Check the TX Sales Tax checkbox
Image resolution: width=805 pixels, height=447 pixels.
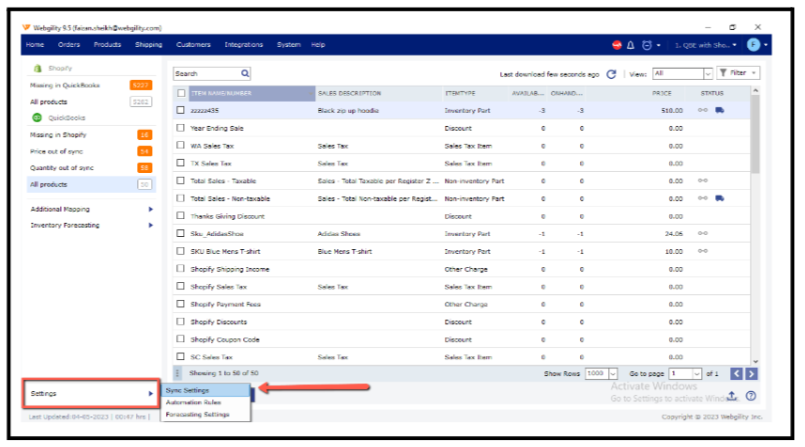point(180,163)
